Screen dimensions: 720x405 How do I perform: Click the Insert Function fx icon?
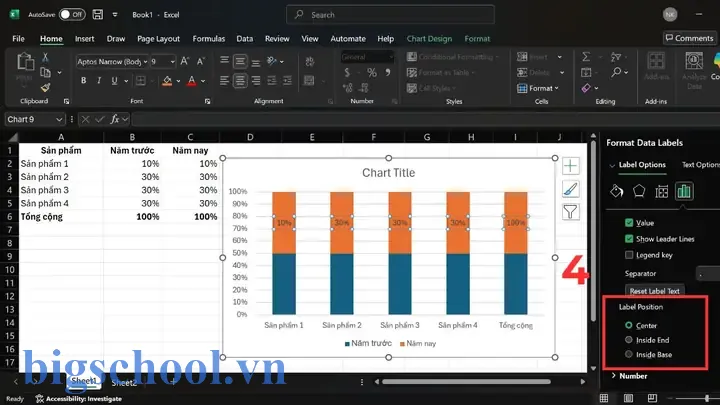(114, 119)
